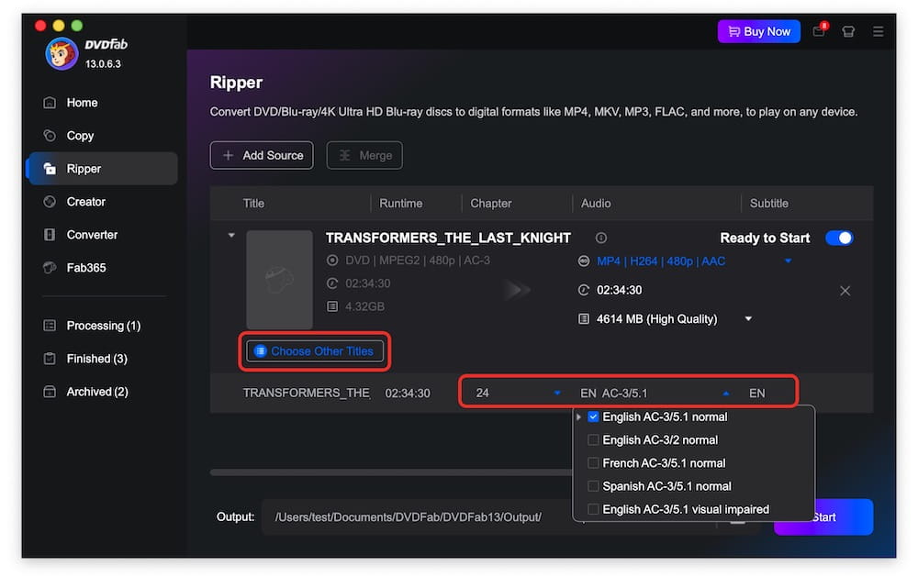Image resolution: width=918 pixels, height=588 pixels.
Task: Click the Merge button
Action: 364,156
